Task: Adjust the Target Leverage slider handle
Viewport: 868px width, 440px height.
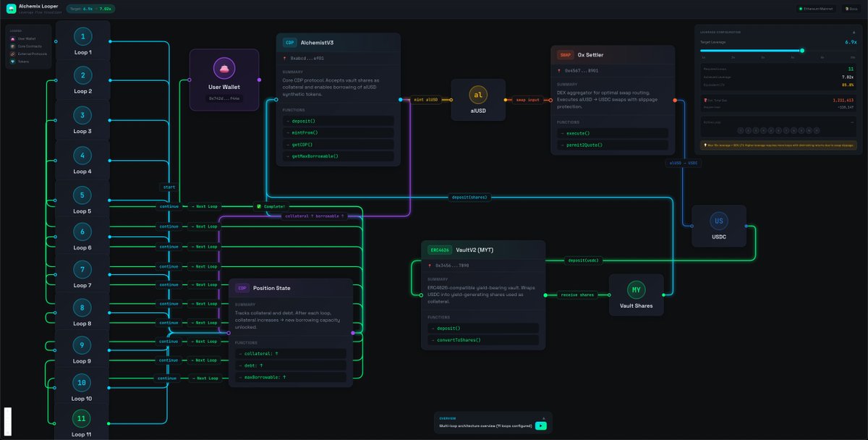Action: point(801,51)
